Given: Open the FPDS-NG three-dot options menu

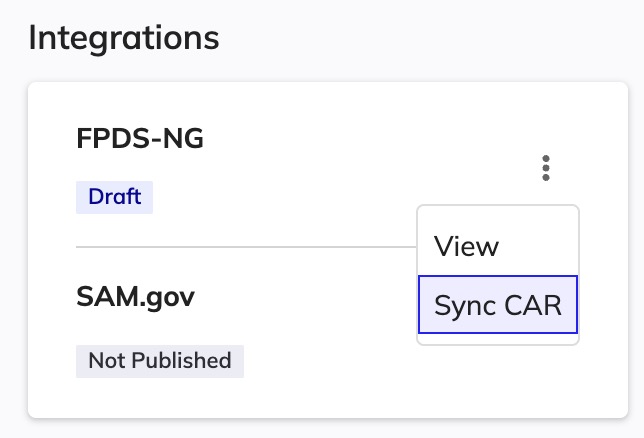Looking at the screenshot, I should (545, 168).
